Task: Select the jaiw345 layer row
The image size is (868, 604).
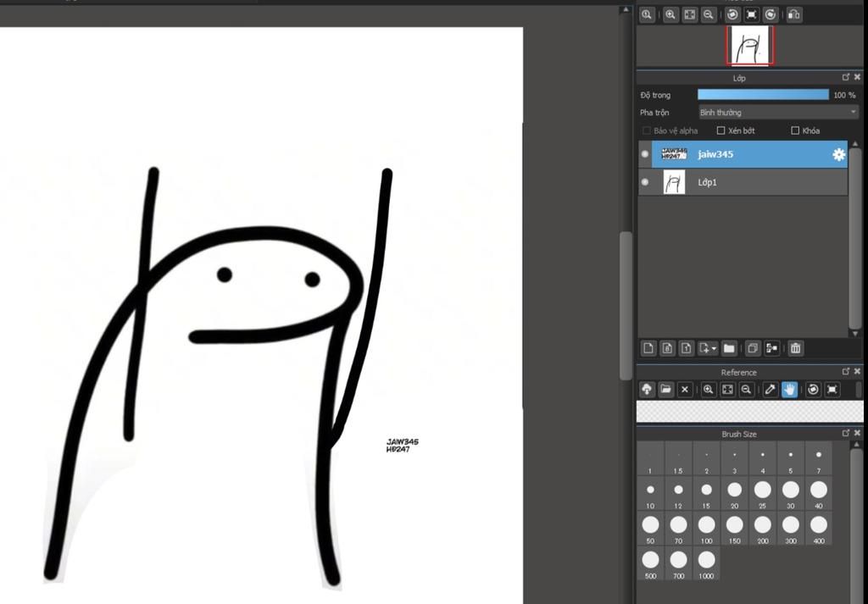Action: pos(743,154)
